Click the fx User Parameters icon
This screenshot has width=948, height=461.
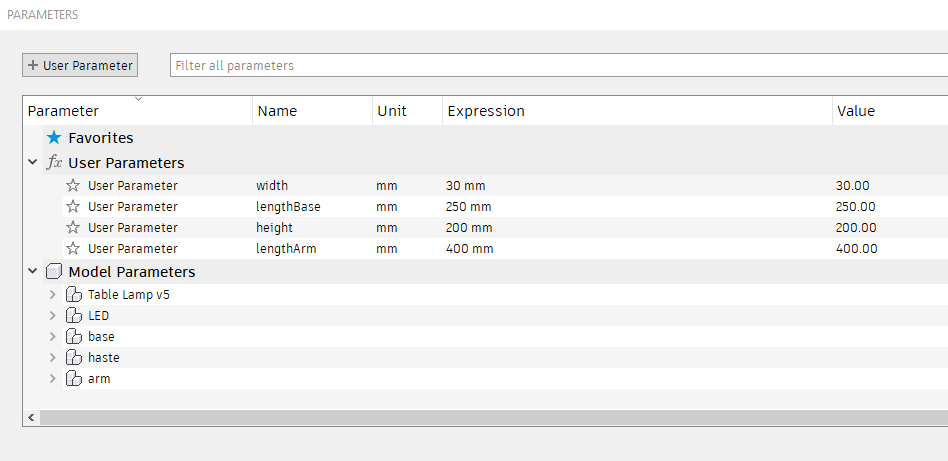tap(55, 163)
